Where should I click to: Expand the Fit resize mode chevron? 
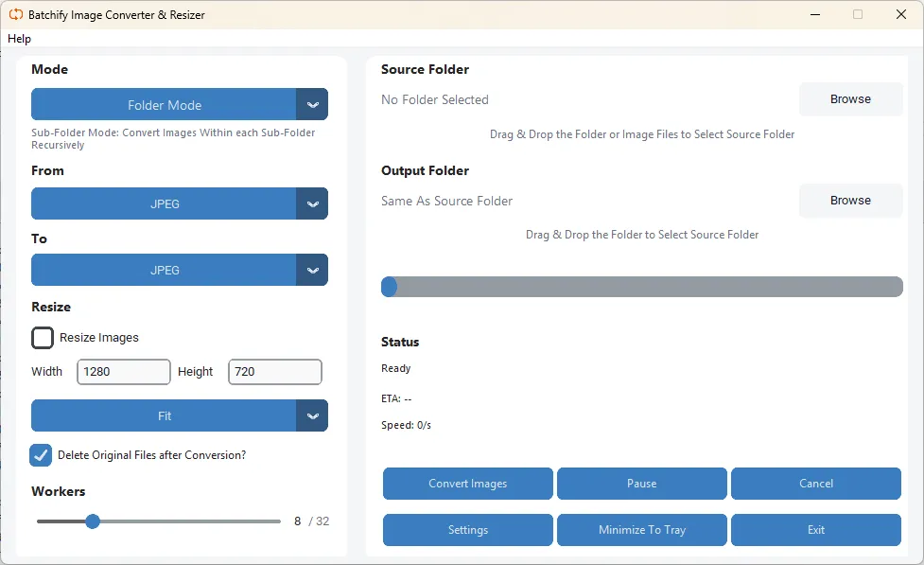tap(313, 415)
